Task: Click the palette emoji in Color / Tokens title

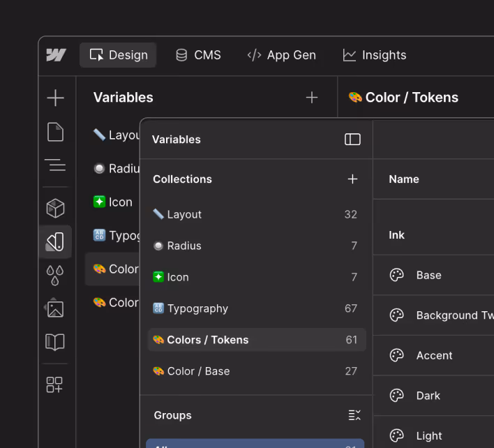Action: point(355,98)
